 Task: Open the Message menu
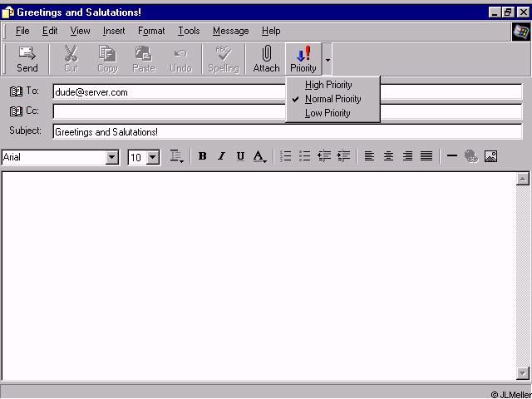point(231,31)
